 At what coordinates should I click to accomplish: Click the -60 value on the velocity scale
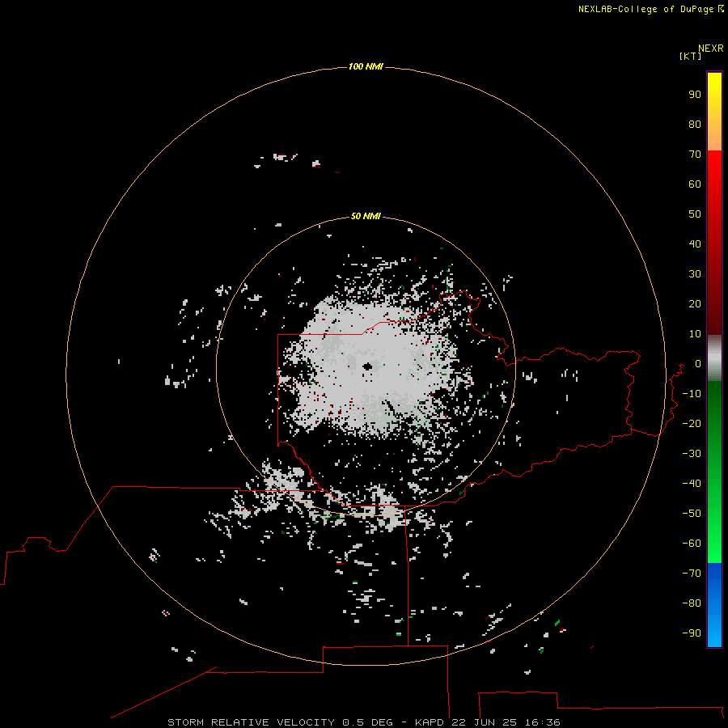pyautogui.click(x=692, y=544)
